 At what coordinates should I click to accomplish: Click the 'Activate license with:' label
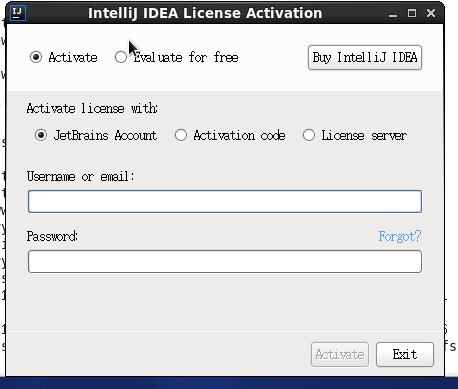92,109
